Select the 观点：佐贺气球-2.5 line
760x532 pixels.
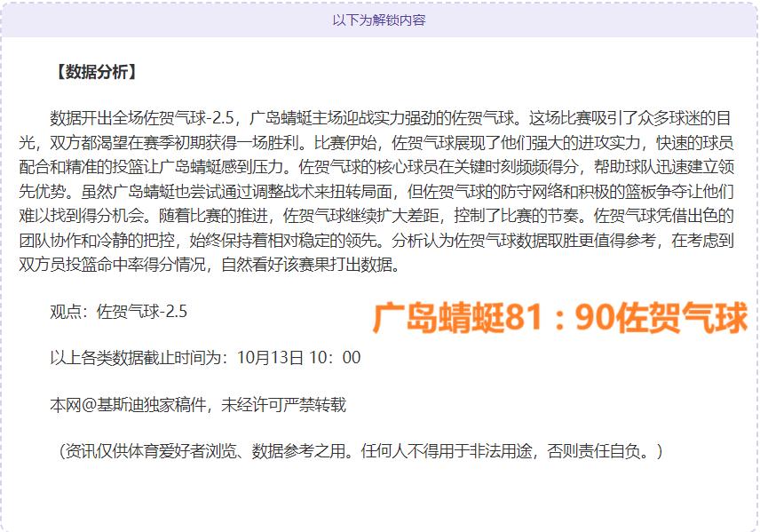click(x=118, y=312)
